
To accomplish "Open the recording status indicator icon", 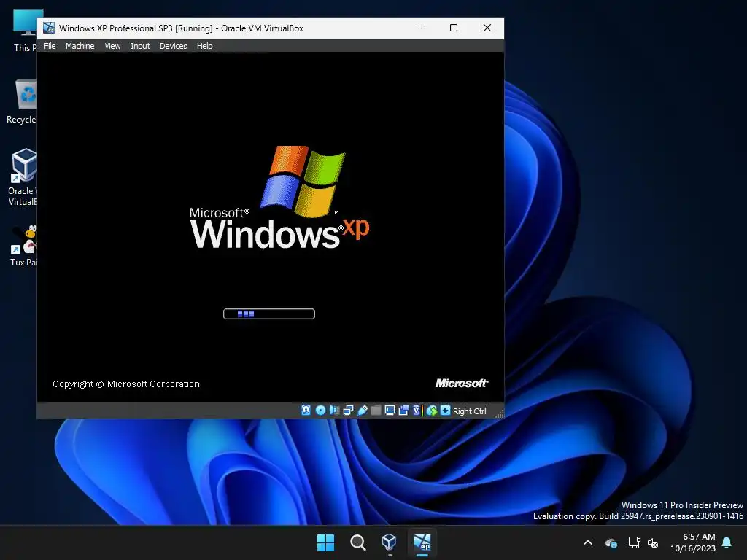I will [403, 411].
